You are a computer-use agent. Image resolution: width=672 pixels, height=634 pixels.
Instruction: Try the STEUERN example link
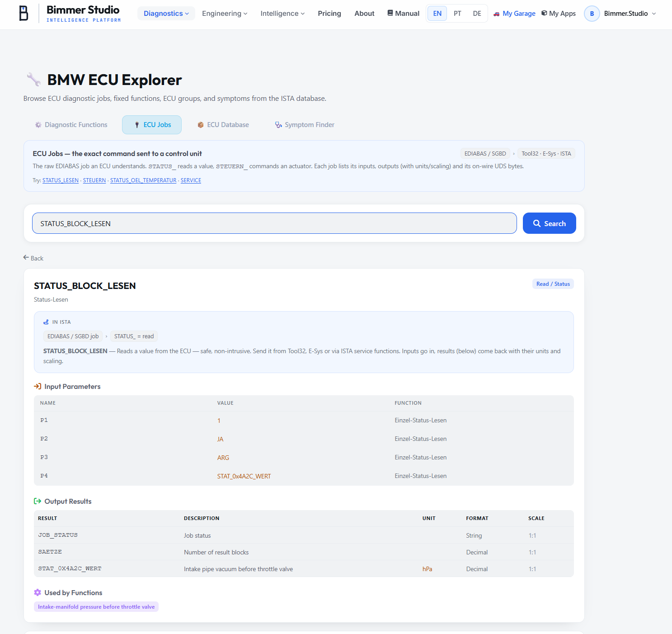point(94,180)
